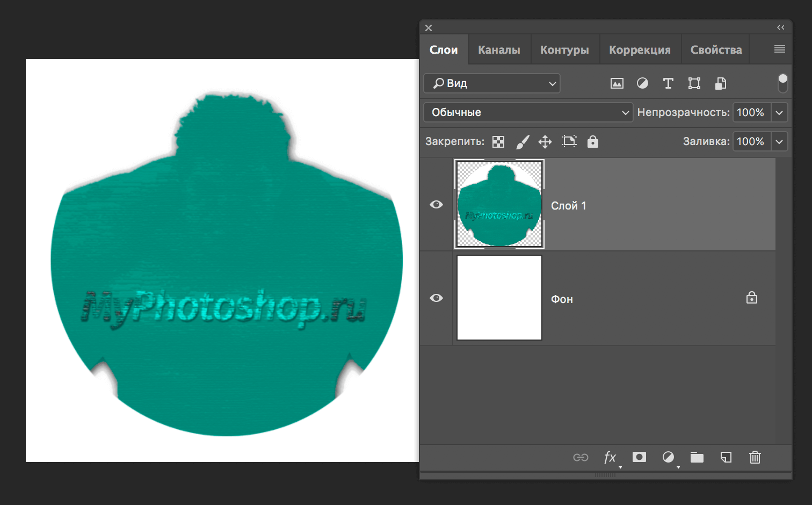Toggle the layer filtering switch
The width and height of the screenshot is (812, 505).
point(782,83)
